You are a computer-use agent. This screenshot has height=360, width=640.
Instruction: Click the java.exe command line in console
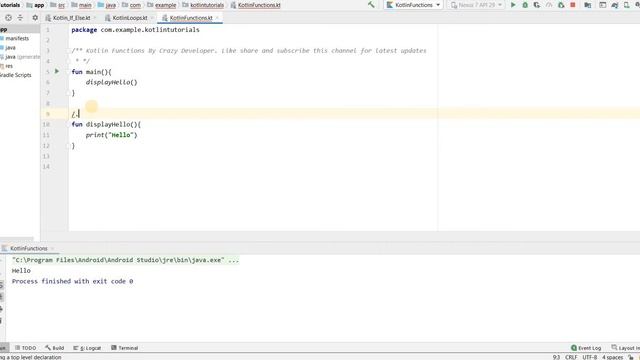(x=125, y=260)
